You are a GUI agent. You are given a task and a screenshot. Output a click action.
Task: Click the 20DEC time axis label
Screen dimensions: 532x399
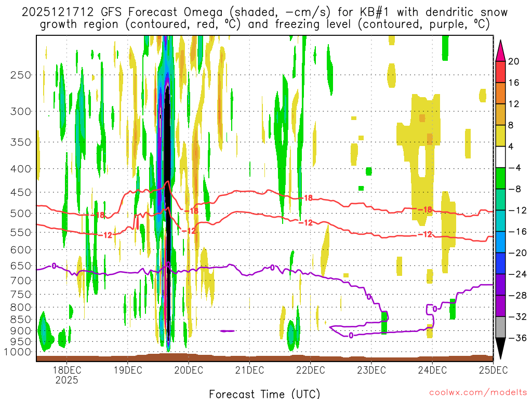189,369
